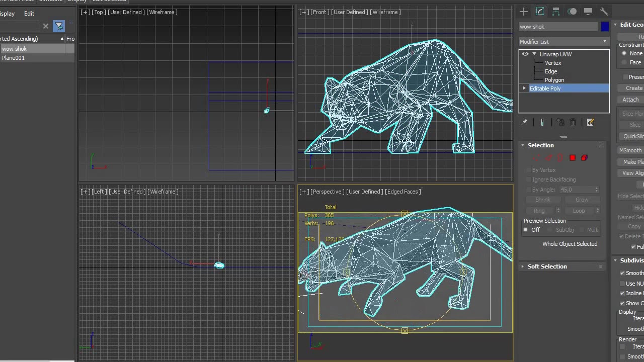Click the MSmooth button
The image size is (644, 362).
click(631, 150)
